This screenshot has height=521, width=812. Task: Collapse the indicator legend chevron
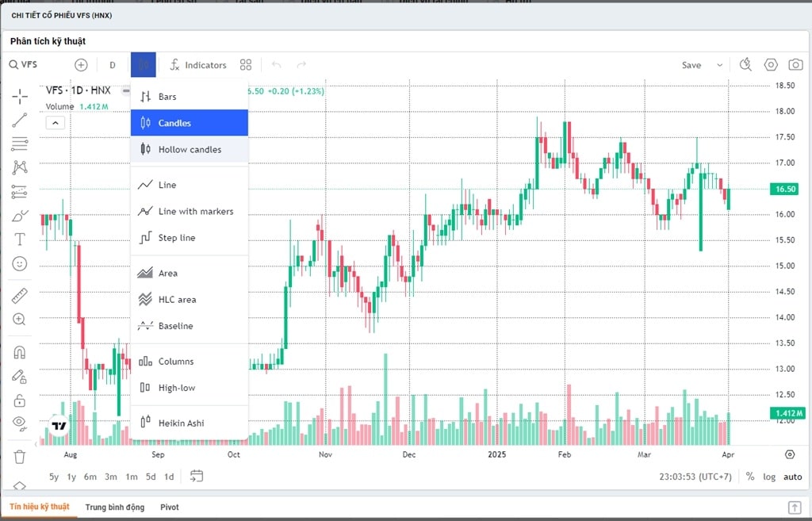(56, 122)
